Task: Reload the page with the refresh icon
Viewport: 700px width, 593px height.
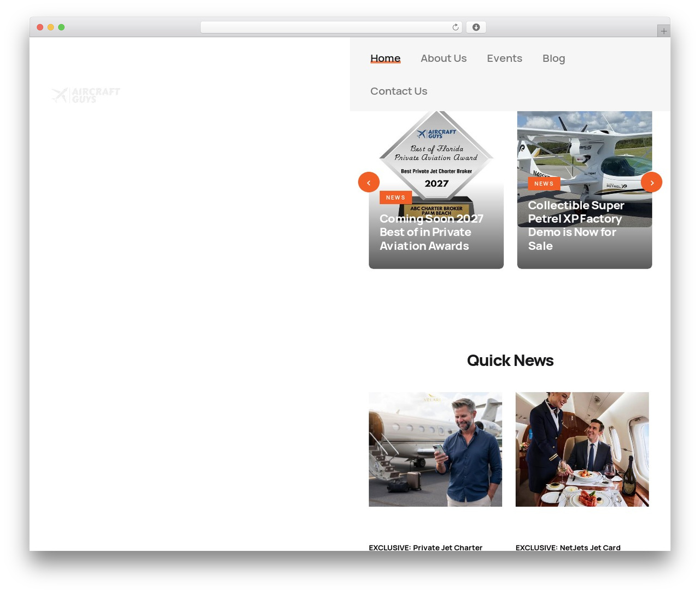Action: pos(455,27)
